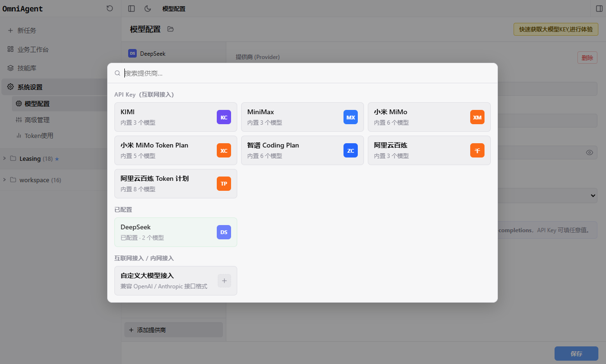Click the DS badge on configured DeepSeek card
The width and height of the screenshot is (606, 364).
(224, 232)
